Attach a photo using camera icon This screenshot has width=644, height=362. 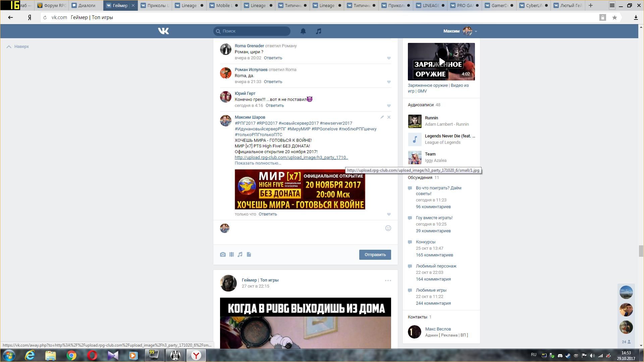(x=223, y=255)
